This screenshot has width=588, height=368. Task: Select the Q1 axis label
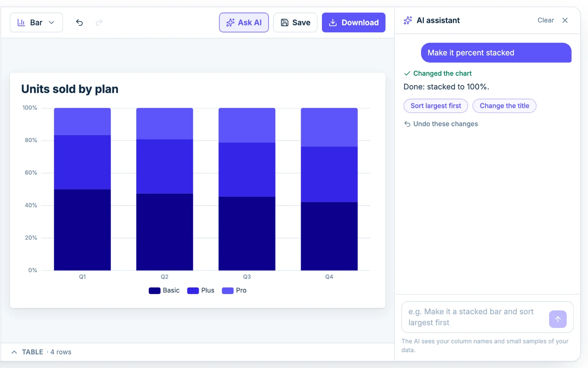82,277
